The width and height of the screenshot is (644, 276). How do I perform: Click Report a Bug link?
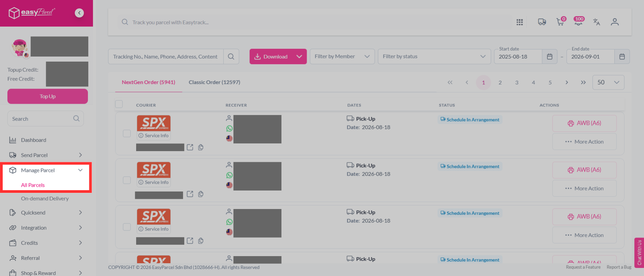(x=619, y=267)
